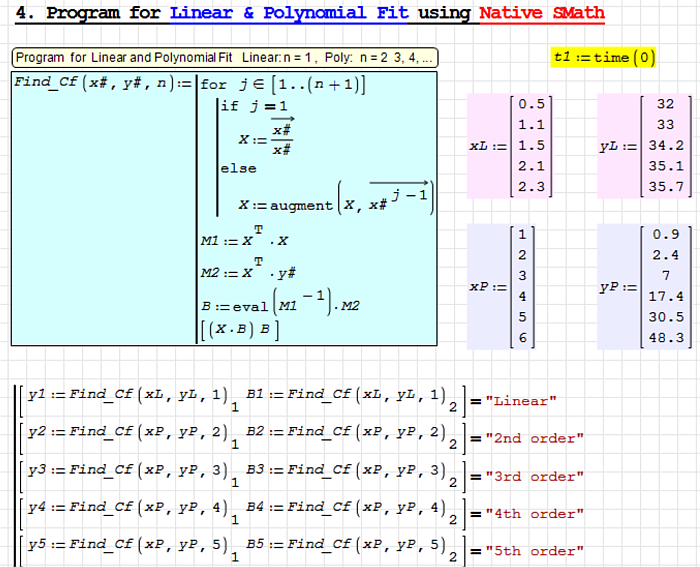Viewport: 700px width, 567px height.
Task: Click the M2 := X transpose y# line
Action: (248, 272)
